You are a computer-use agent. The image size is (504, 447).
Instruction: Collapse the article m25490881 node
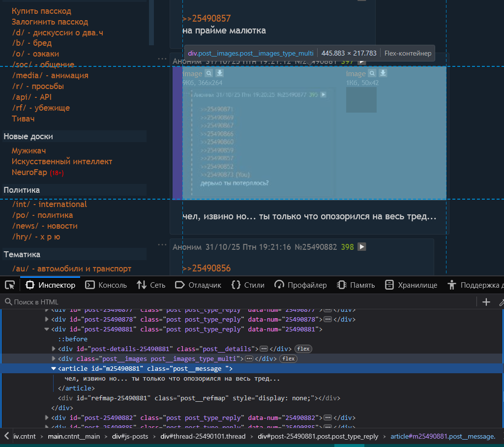click(54, 368)
